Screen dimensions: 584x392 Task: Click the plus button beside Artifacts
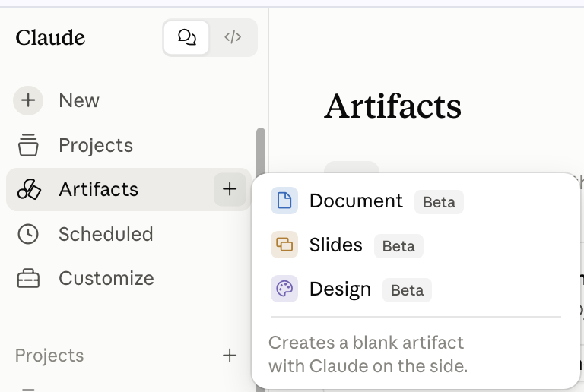(x=230, y=189)
